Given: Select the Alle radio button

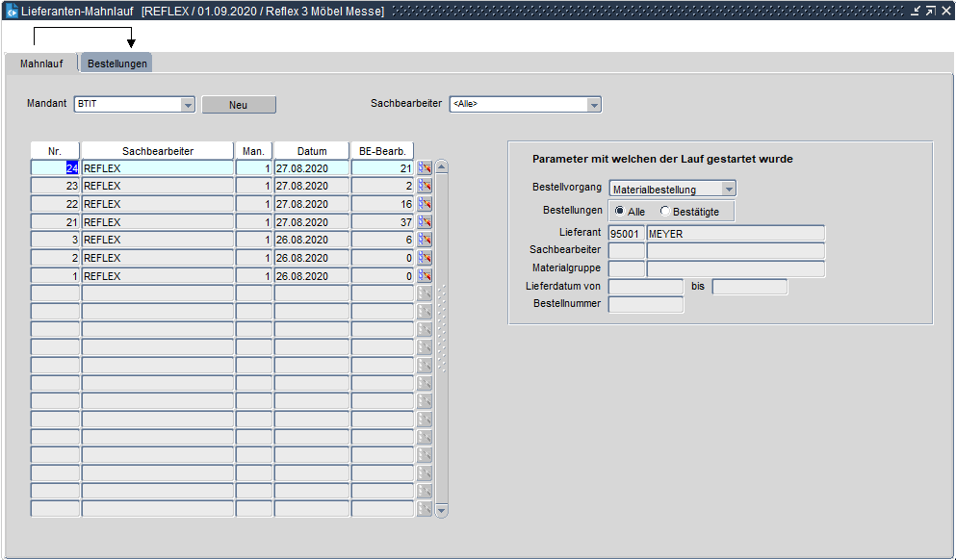Looking at the screenshot, I should [620, 211].
